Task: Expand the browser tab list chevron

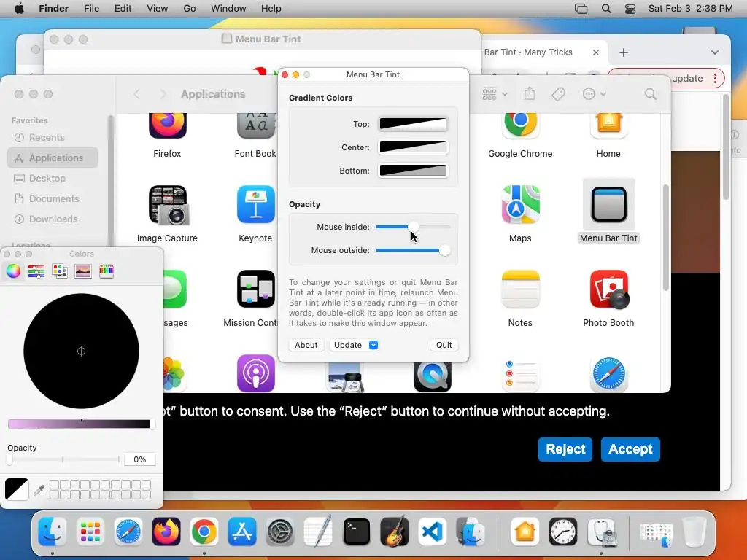Action: (715, 52)
